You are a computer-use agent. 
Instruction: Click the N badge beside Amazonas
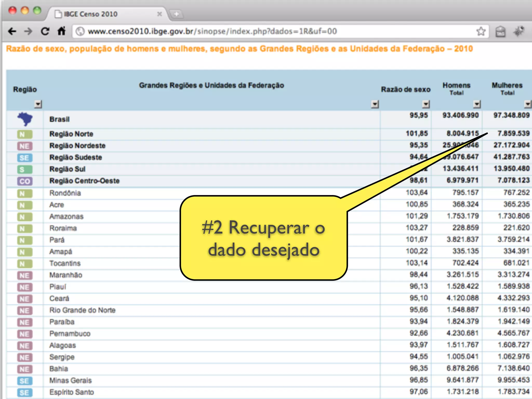[25, 217]
